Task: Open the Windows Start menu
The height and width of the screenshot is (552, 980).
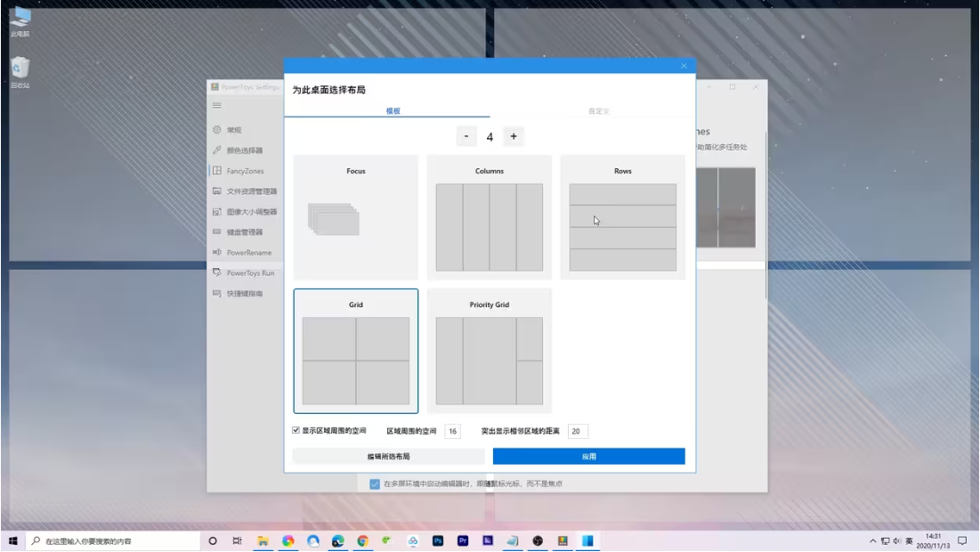Action: pos(13,540)
